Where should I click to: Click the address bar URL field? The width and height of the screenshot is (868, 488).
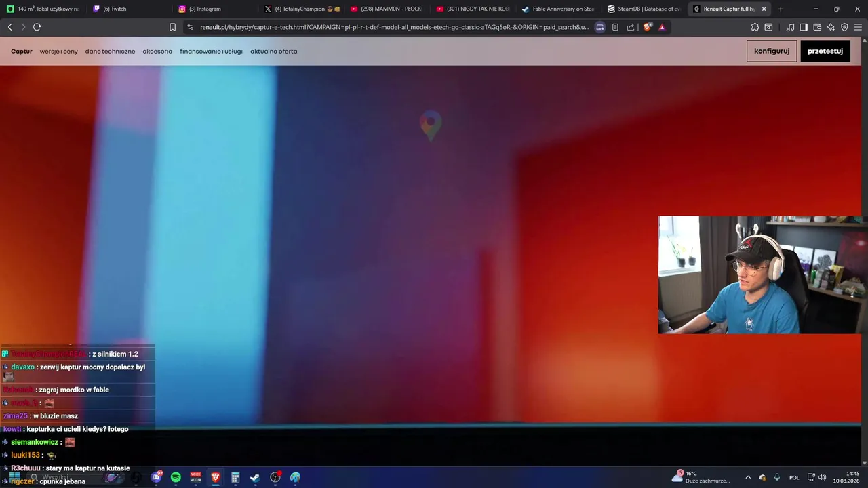click(x=393, y=27)
